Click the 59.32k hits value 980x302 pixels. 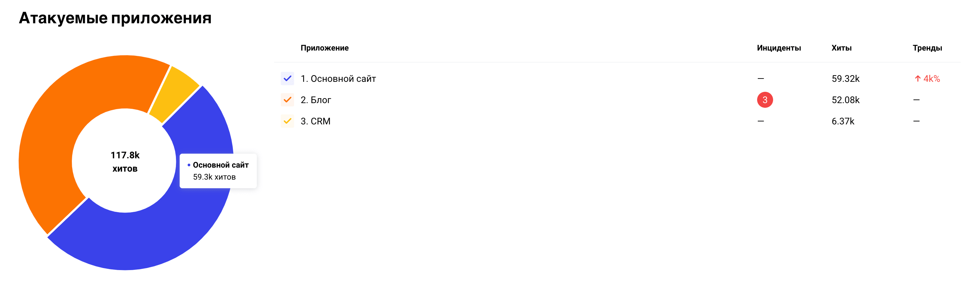(x=845, y=79)
